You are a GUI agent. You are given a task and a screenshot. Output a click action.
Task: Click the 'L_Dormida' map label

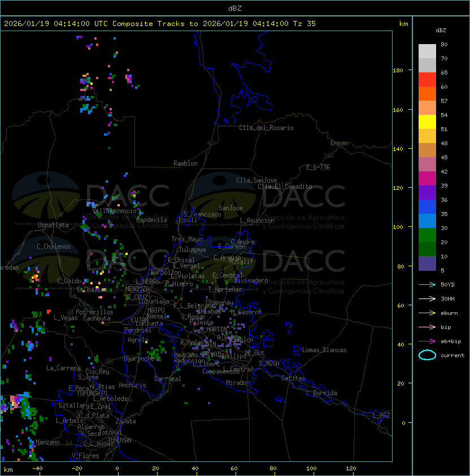pos(321,393)
